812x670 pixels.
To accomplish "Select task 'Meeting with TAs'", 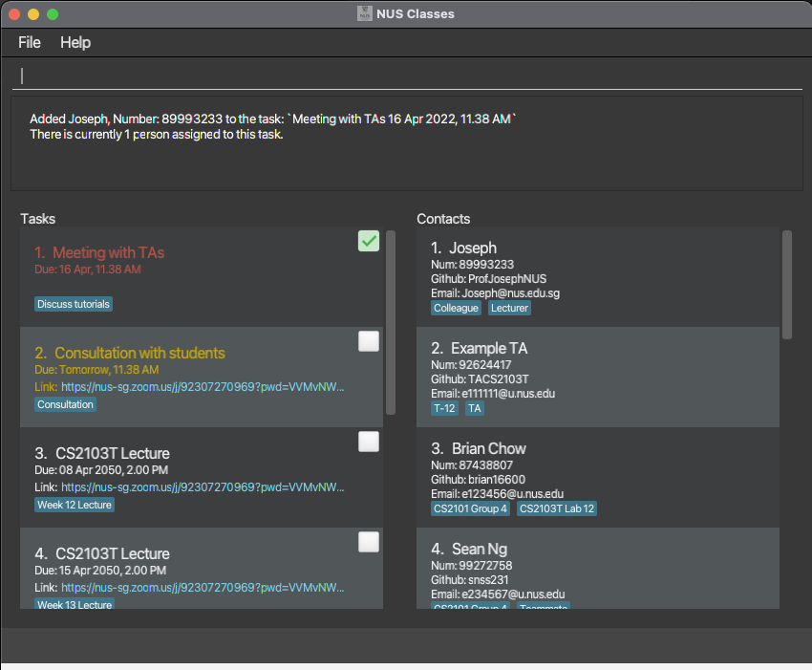I will pos(202,277).
